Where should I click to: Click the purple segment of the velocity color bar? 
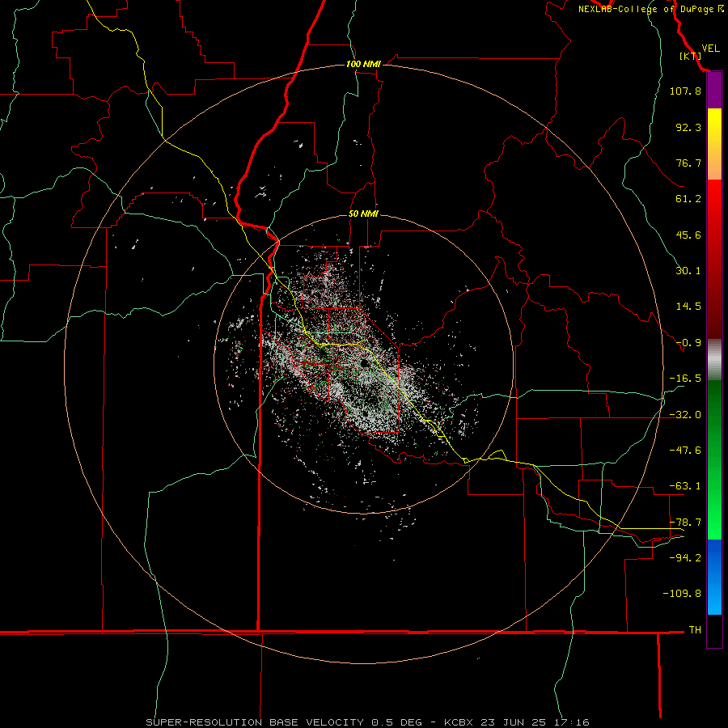click(x=714, y=91)
